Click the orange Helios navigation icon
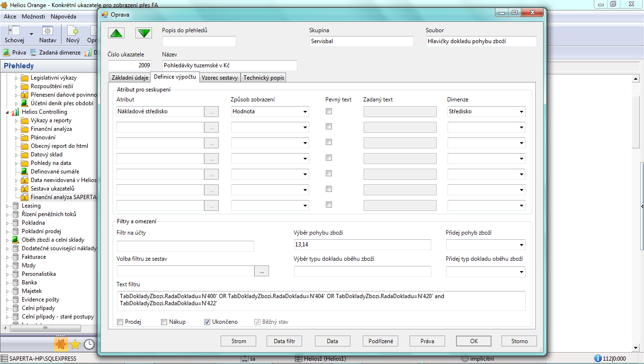The width and height of the screenshot is (644, 364). click(60, 344)
